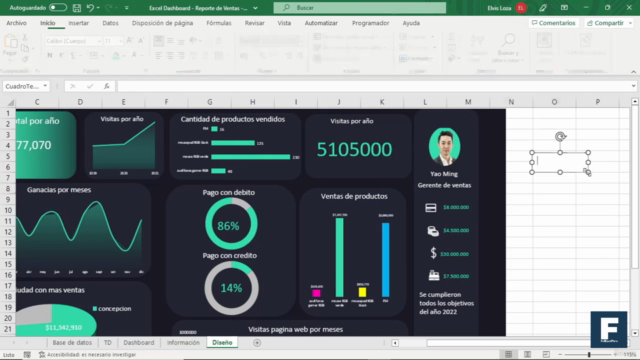The width and height of the screenshot is (640, 360).
Task: Click the Cut scissors icon
Action: [25, 38]
